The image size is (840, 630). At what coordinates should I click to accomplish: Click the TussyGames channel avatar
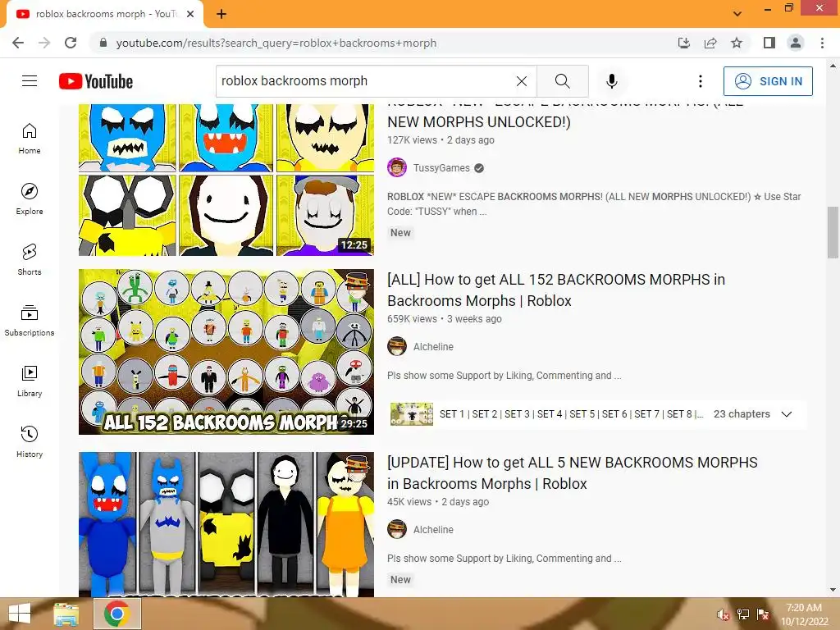coord(397,167)
